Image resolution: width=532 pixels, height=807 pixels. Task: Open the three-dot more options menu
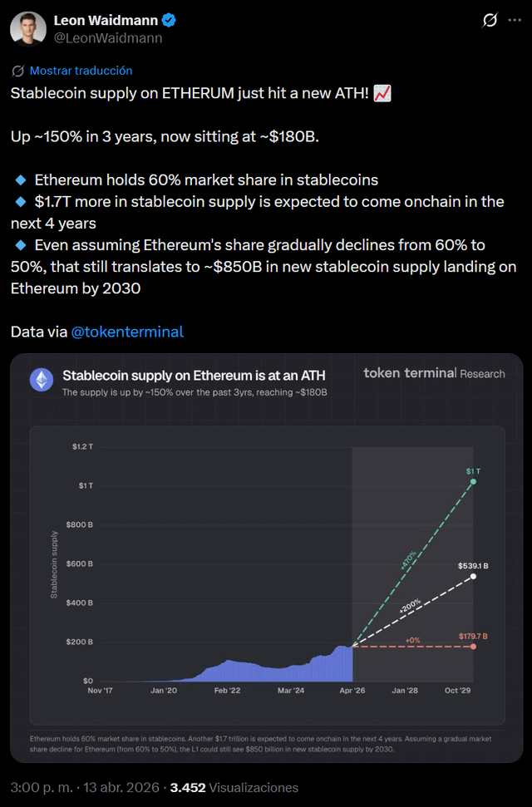[x=516, y=20]
